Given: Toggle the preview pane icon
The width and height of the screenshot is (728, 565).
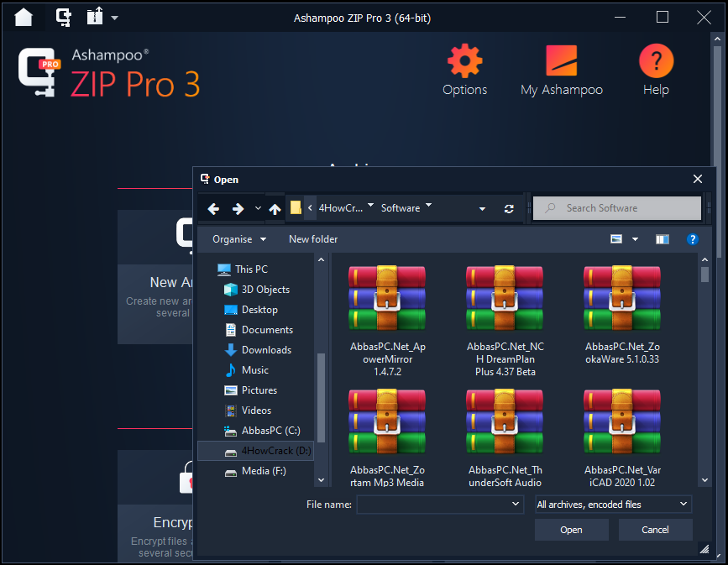Looking at the screenshot, I should point(662,239).
